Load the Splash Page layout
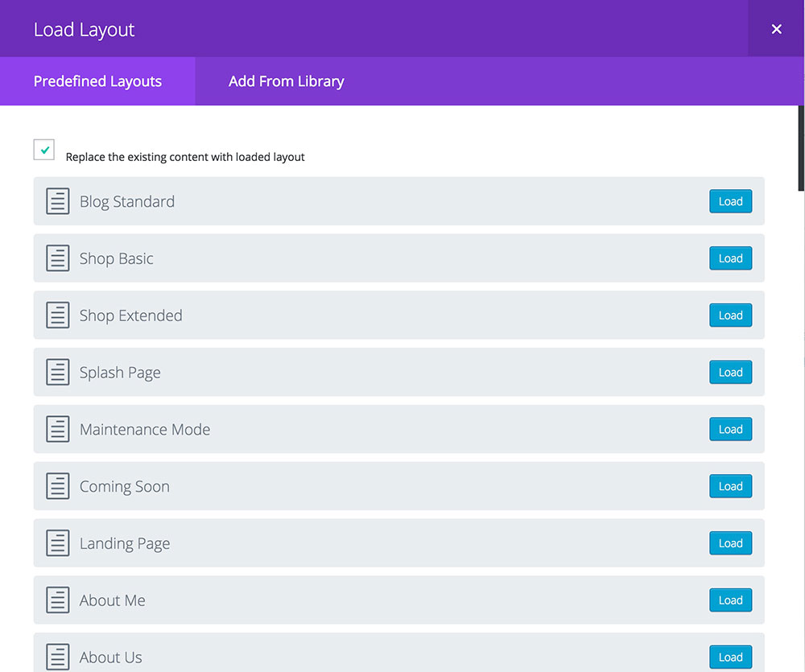Viewport: 805px width, 672px height. [x=730, y=373]
